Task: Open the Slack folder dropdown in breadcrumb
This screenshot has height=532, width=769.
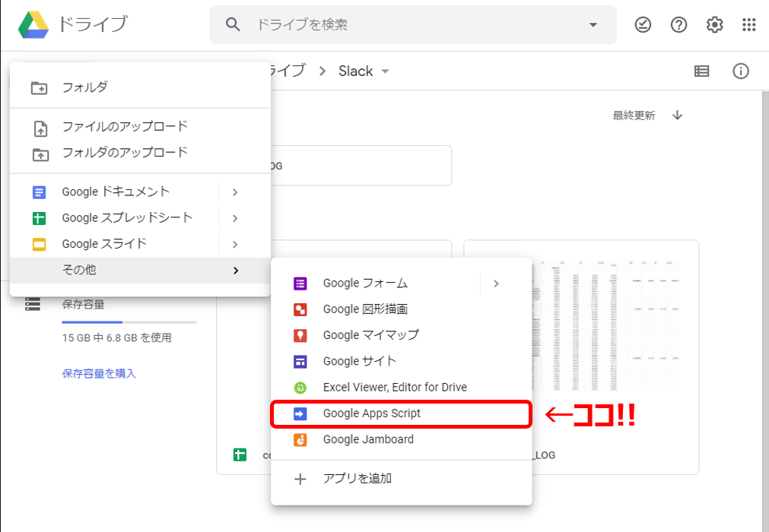Action: tap(385, 71)
